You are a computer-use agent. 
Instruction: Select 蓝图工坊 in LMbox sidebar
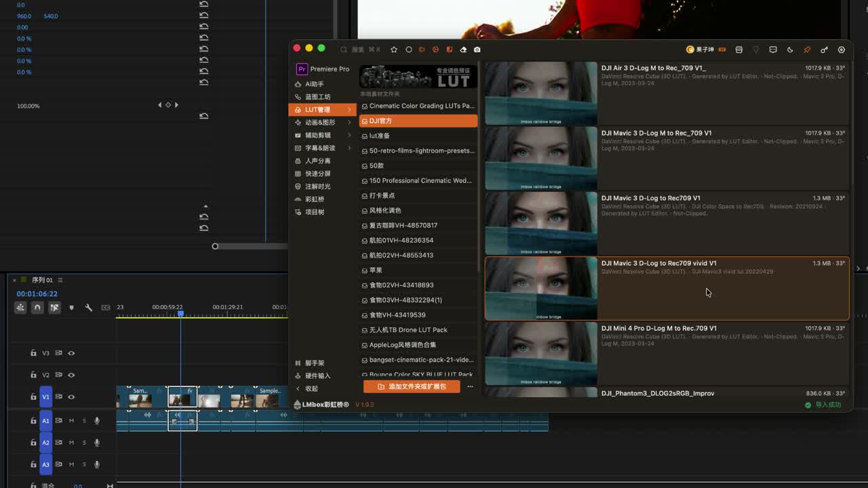pyautogui.click(x=323, y=97)
